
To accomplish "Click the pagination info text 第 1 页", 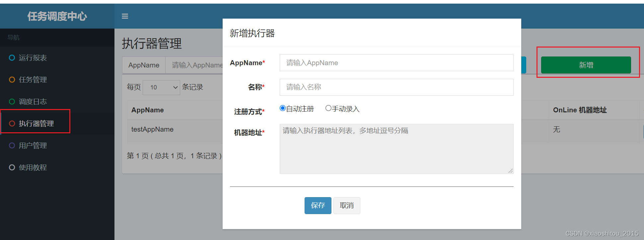I will (x=174, y=156).
